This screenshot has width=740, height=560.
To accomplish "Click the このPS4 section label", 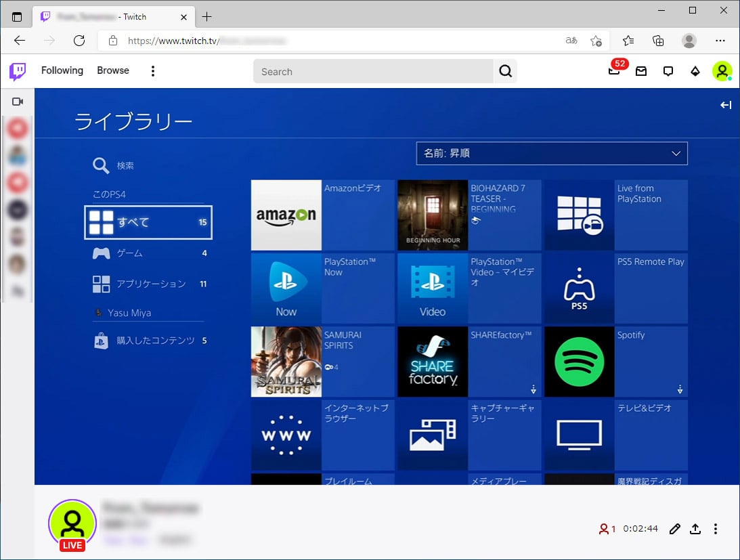I will coord(109,194).
